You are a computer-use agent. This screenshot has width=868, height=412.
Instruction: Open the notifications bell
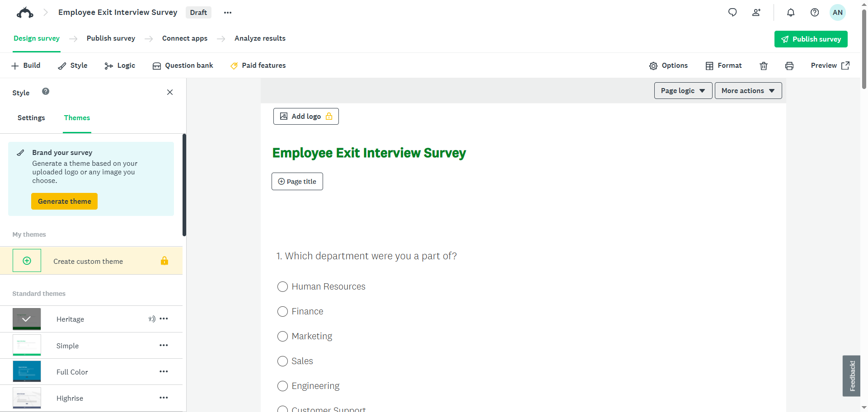tap(791, 13)
